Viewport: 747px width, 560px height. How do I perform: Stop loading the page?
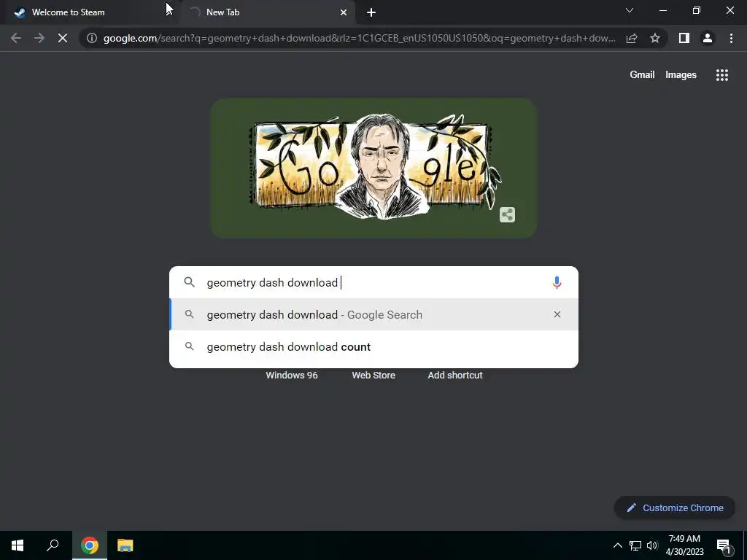point(63,38)
